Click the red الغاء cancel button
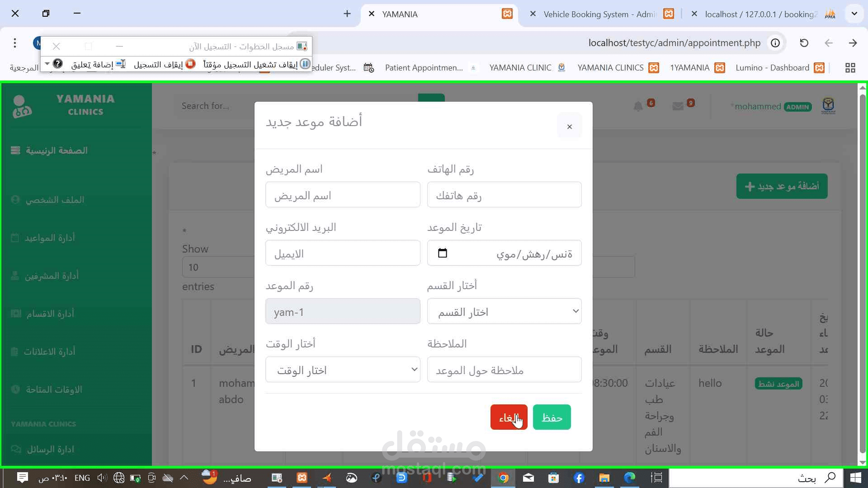 (x=509, y=417)
